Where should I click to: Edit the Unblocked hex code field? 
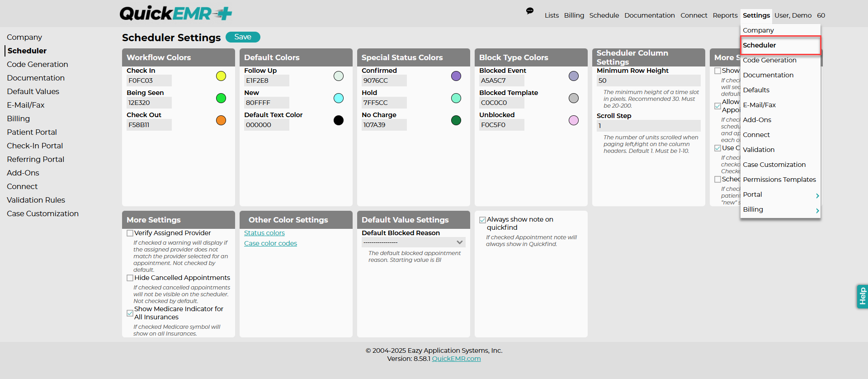(502, 125)
